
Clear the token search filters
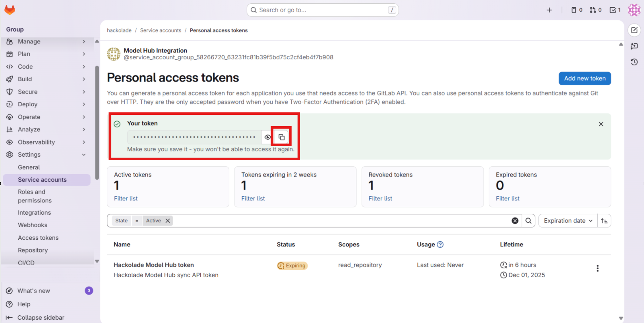[x=515, y=221]
